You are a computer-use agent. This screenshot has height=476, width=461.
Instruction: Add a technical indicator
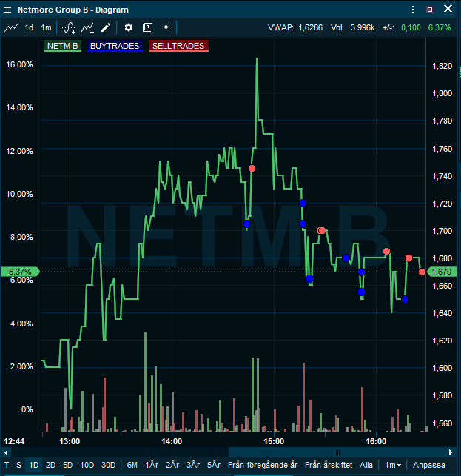point(69,27)
